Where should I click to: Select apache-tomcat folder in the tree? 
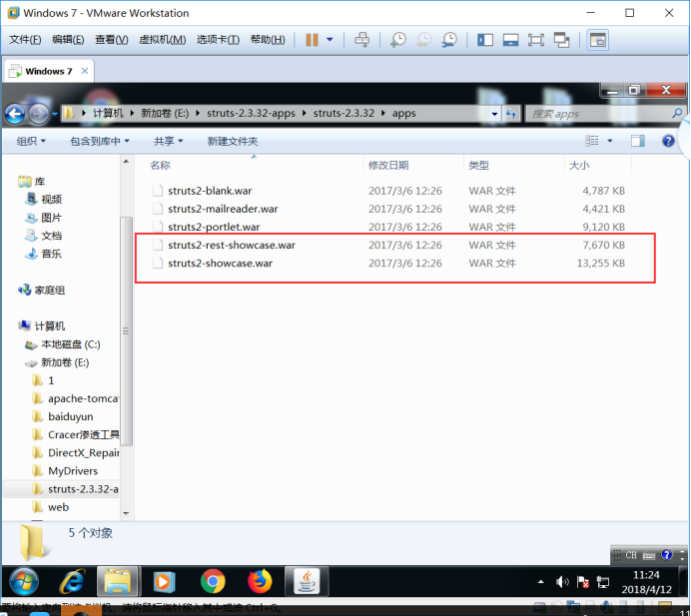tap(75, 398)
